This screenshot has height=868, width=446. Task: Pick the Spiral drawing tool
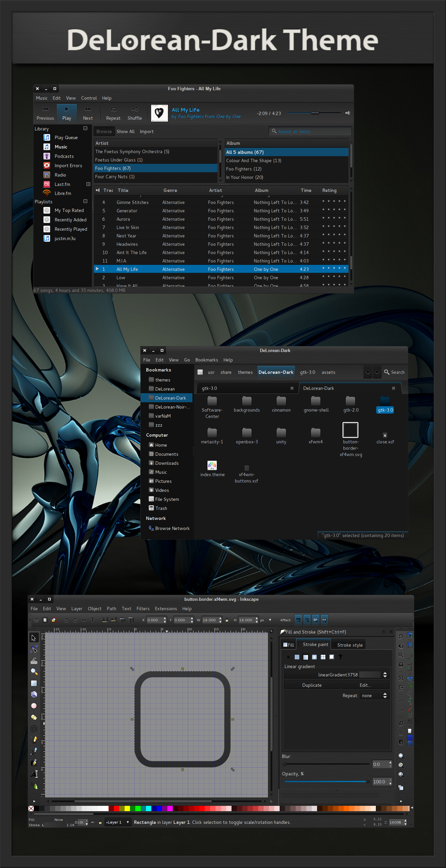pyautogui.click(x=34, y=729)
